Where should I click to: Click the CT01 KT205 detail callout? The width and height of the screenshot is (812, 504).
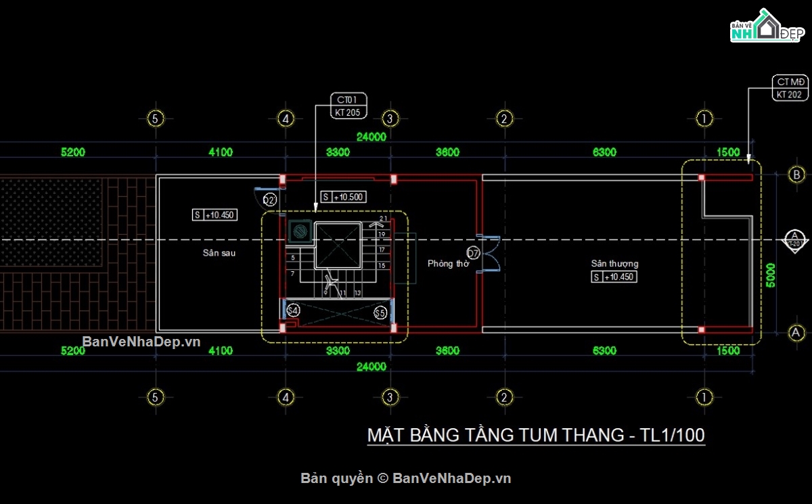tap(348, 106)
